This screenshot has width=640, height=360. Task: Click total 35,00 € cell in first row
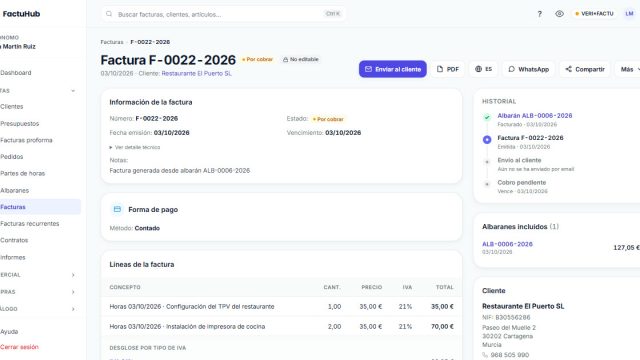point(442,307)
